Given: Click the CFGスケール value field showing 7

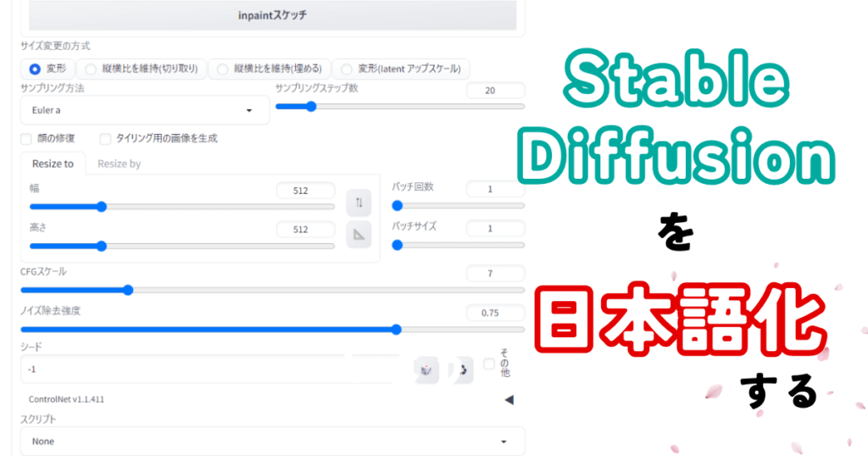Looking at the screenshot, I should click(x=495, y=274).
